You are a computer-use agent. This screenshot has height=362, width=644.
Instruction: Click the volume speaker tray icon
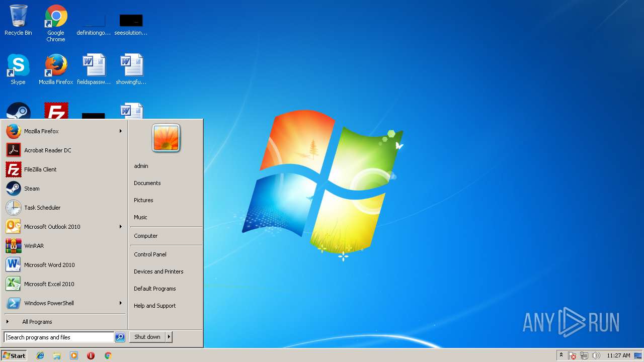click(596, 355)
